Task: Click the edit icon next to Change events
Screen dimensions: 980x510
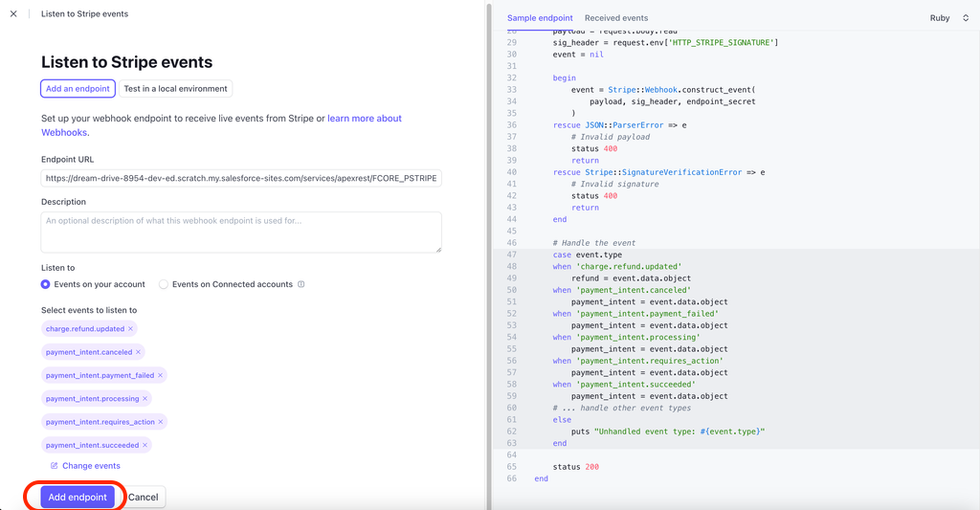Action: tap(55, 466)
